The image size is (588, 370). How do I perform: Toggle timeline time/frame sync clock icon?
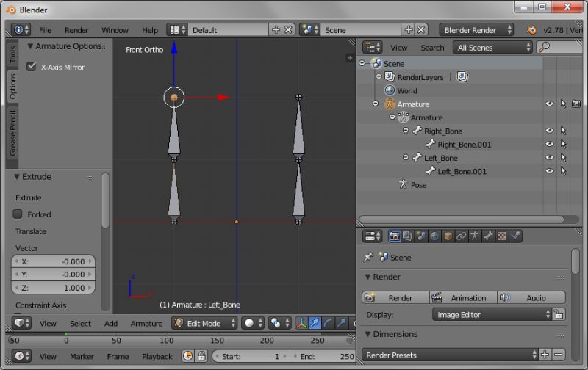point(188,356)
